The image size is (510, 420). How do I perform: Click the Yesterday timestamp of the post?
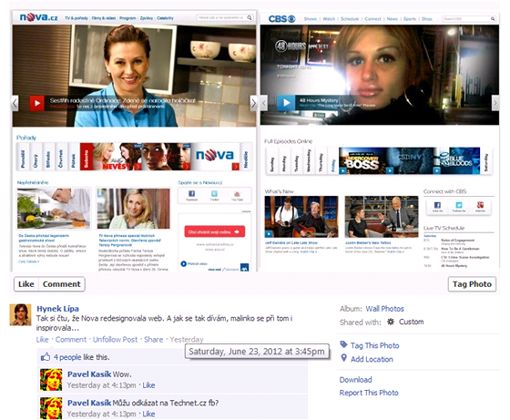[187, 339]
